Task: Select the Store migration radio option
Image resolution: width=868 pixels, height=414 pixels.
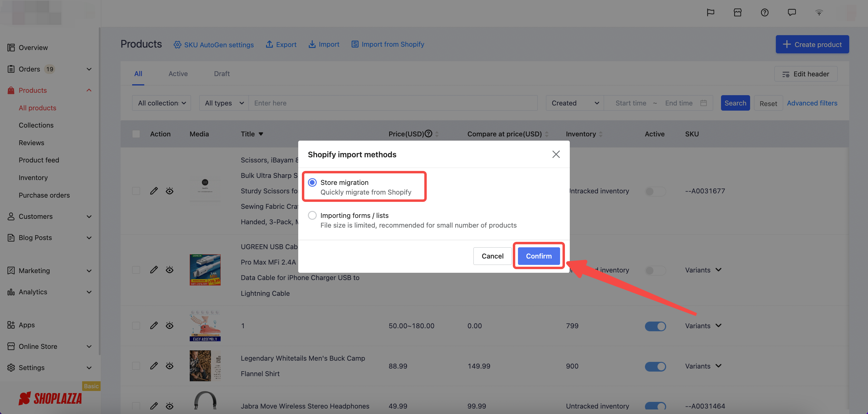Action: (312, 182)
